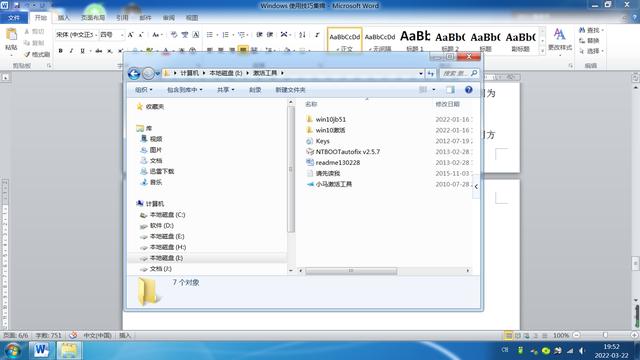Toggle Justify alignment in Word ribbon

[x=243, y=50]
